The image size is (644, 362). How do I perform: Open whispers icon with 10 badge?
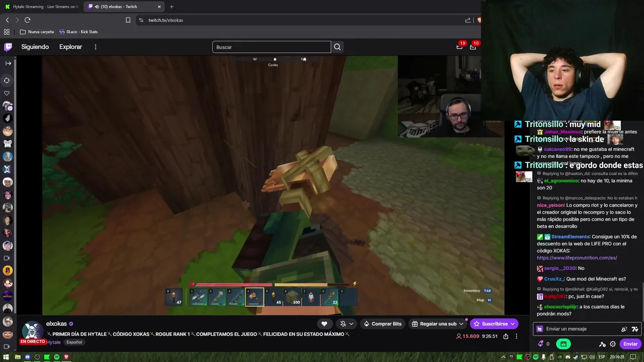(473, 46)
